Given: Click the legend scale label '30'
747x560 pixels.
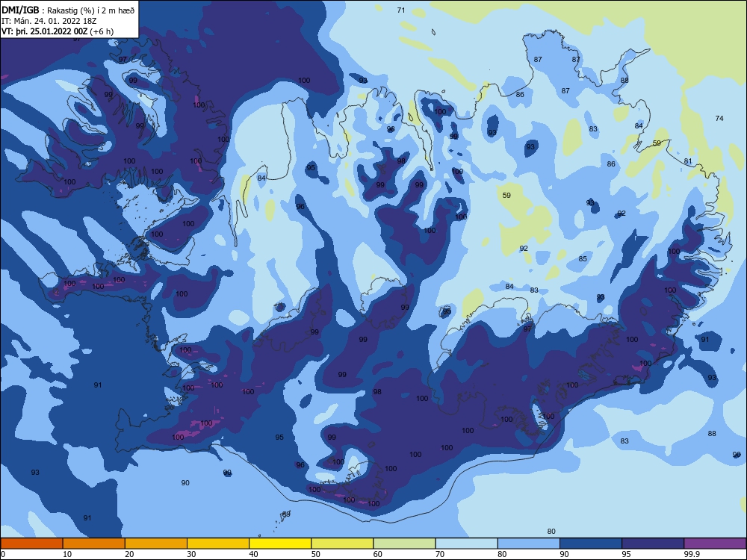Looking at the screenshot, I should (191, 554).
